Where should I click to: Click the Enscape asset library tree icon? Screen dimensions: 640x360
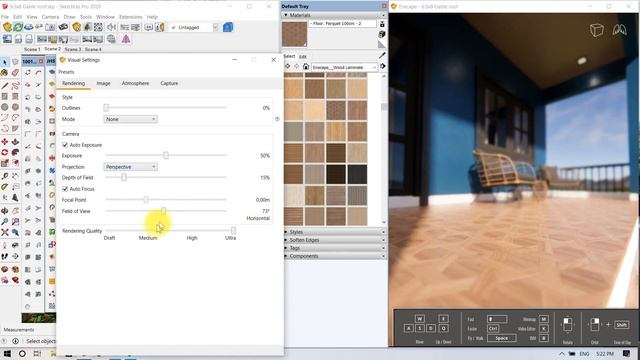pos(87,27)
